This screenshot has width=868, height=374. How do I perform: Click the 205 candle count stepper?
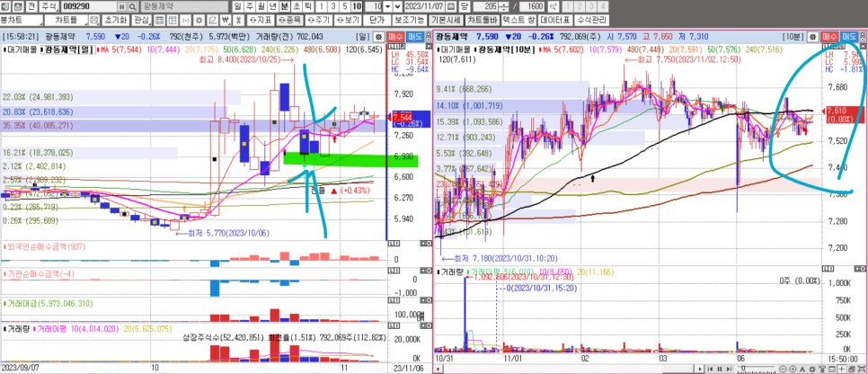504,6
